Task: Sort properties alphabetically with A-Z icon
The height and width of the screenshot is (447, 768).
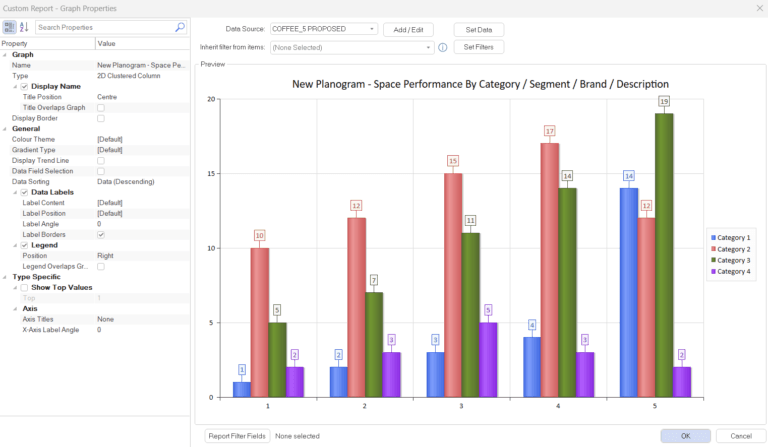Action: coord(24,27)
